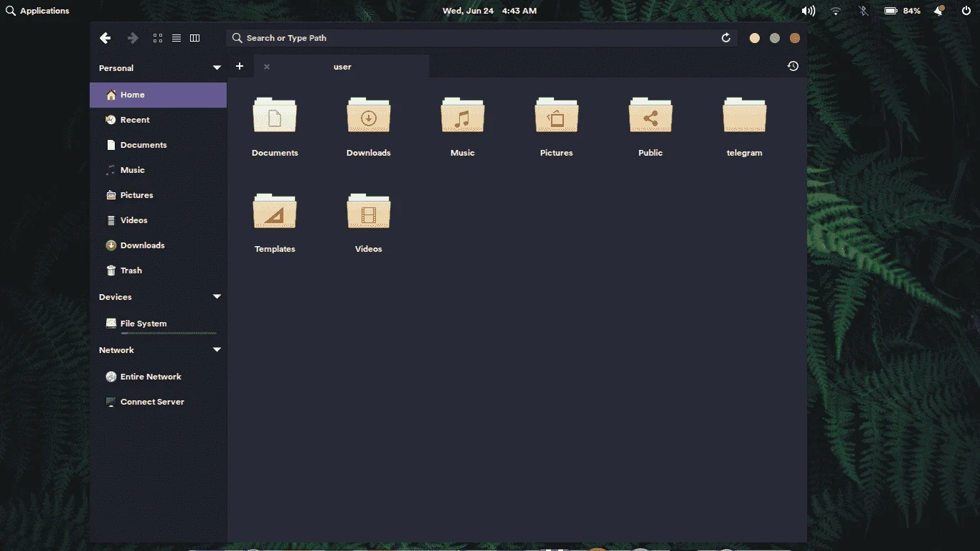The height and width of the screenshot is (551, 980).
Task: Open the volume indicator in top bar
Action: coord(809,11)
